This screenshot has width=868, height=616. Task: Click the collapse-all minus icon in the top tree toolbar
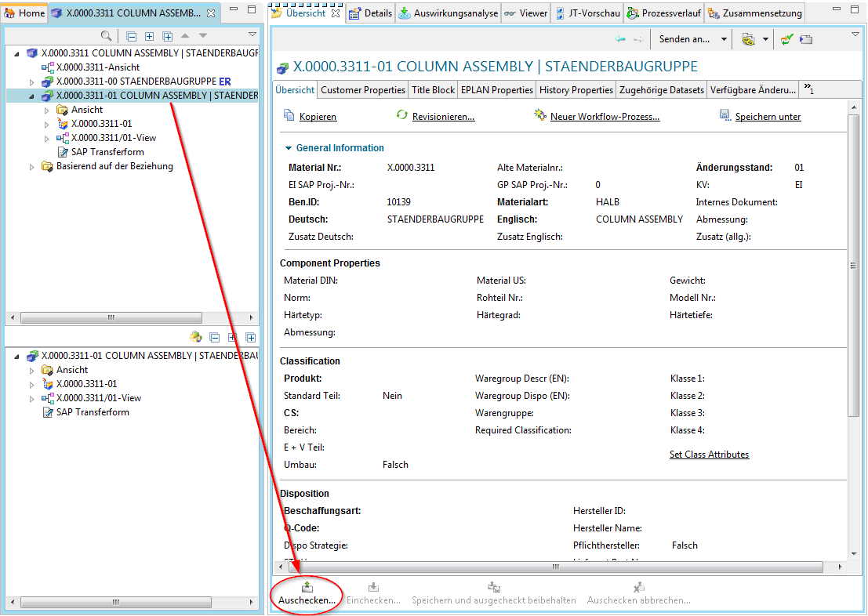coord(131,36)
